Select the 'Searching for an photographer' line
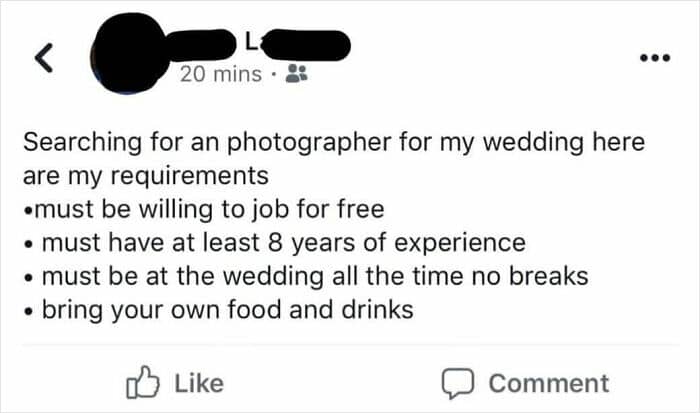Screen dimensions: 700x413 (334, 143)
